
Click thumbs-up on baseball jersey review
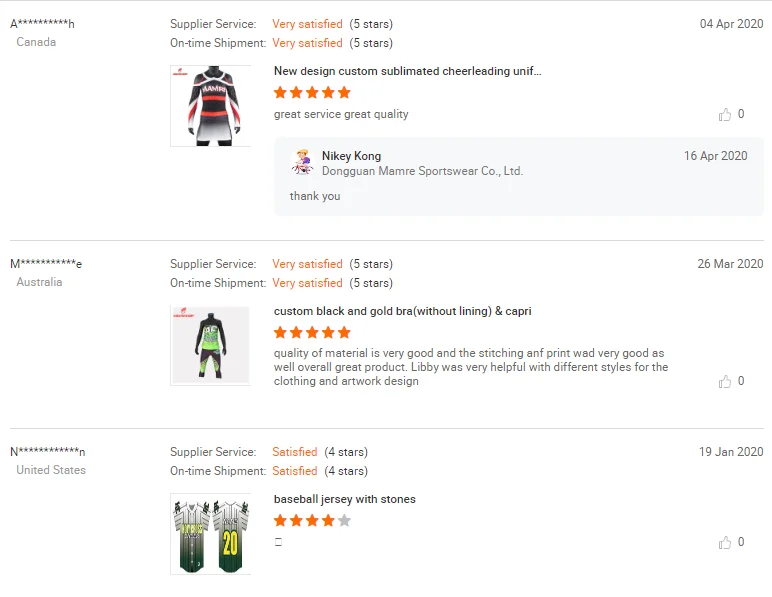[x=725, y=543]
